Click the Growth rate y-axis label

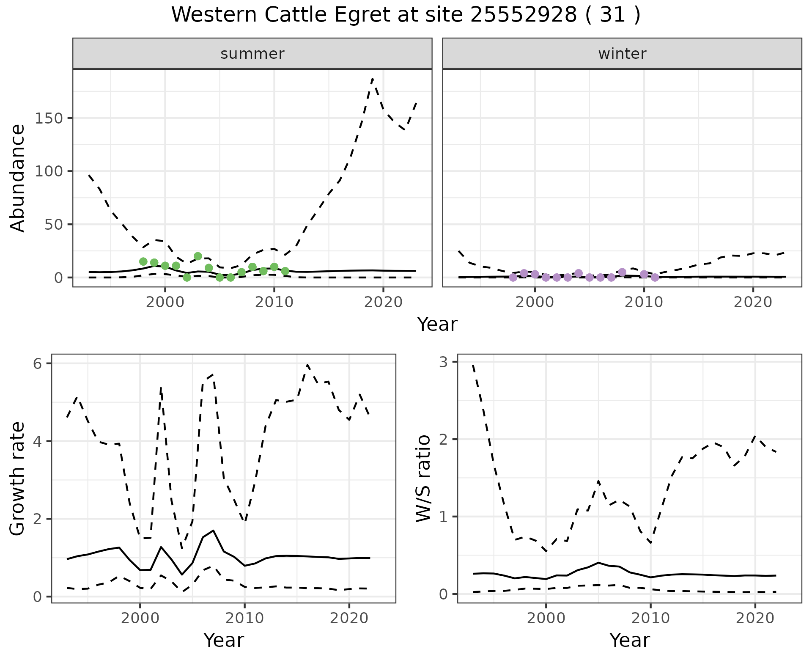click(17, 478)
